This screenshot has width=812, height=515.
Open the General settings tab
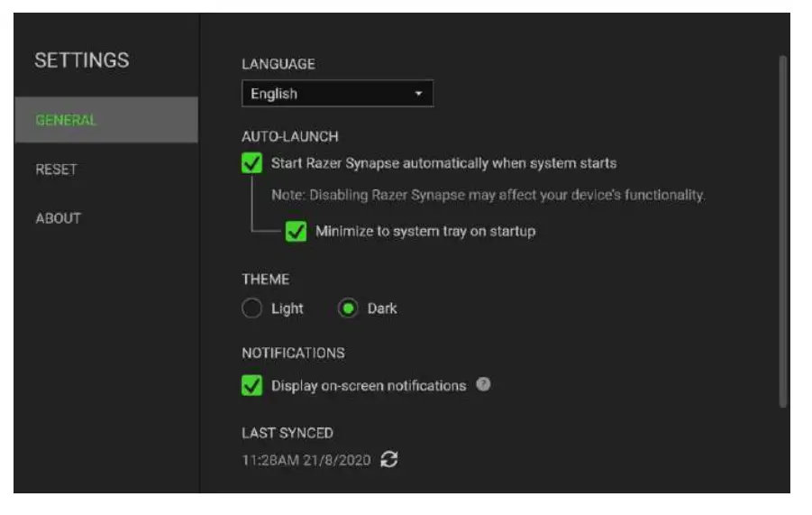[106, 120]
